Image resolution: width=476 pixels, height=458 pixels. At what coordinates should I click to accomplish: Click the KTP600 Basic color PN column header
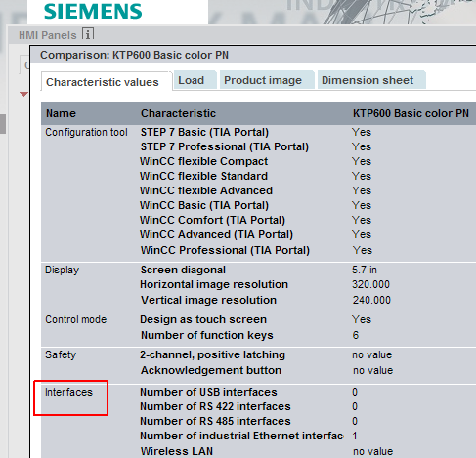pos(411,113)
